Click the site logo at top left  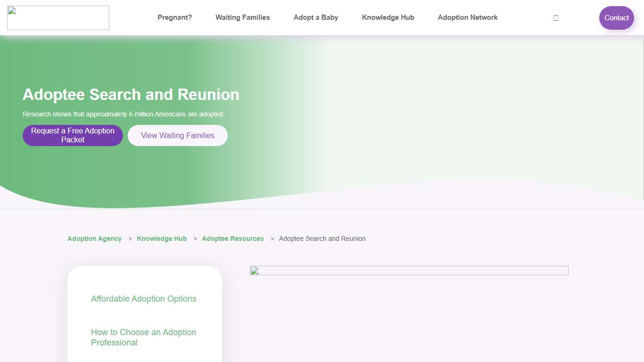(58, 17)
